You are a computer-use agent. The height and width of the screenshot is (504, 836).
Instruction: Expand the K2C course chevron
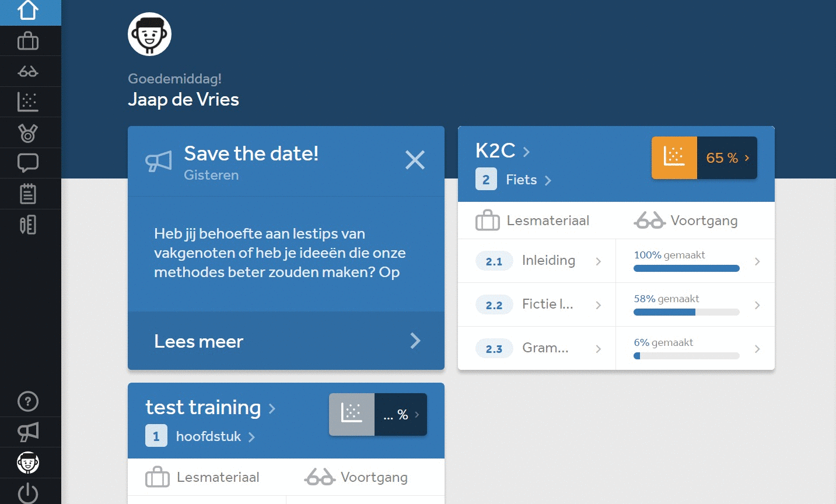pyautogui.click(x=526, y=152)
